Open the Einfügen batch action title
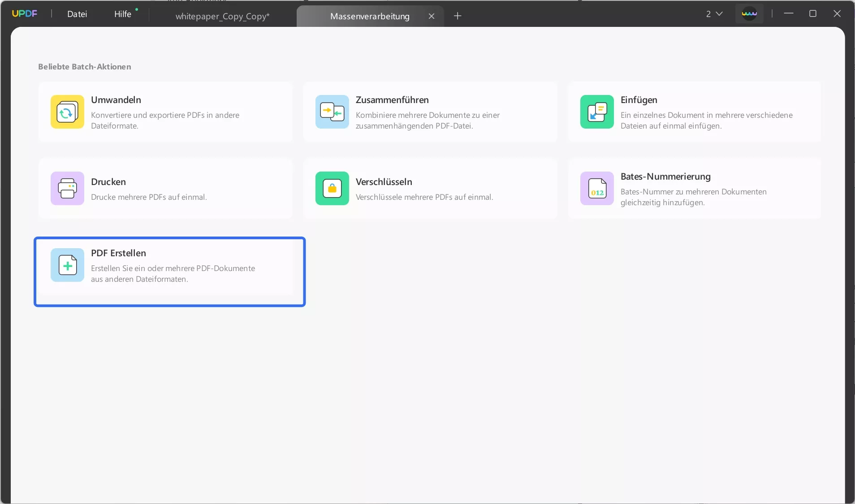Image resolution: width=855 pixels, height=504 pixels. [x=639, y=100]
